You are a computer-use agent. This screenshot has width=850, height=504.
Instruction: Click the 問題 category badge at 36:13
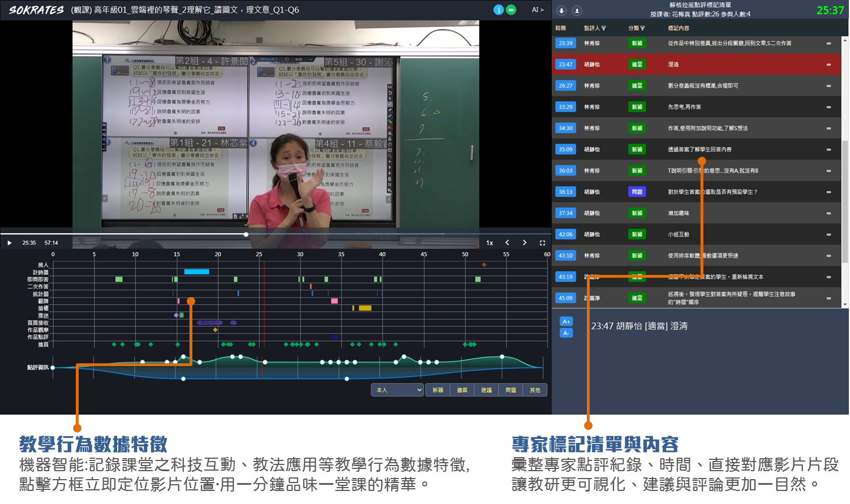pos(637,192)
